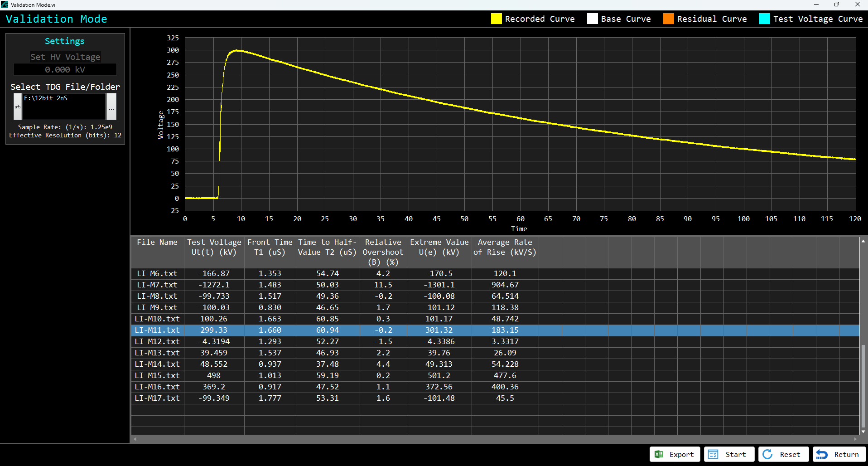Select the LI-M7.txt row
The height and width of the screenshot is (466, 868).
click(495, 285)
